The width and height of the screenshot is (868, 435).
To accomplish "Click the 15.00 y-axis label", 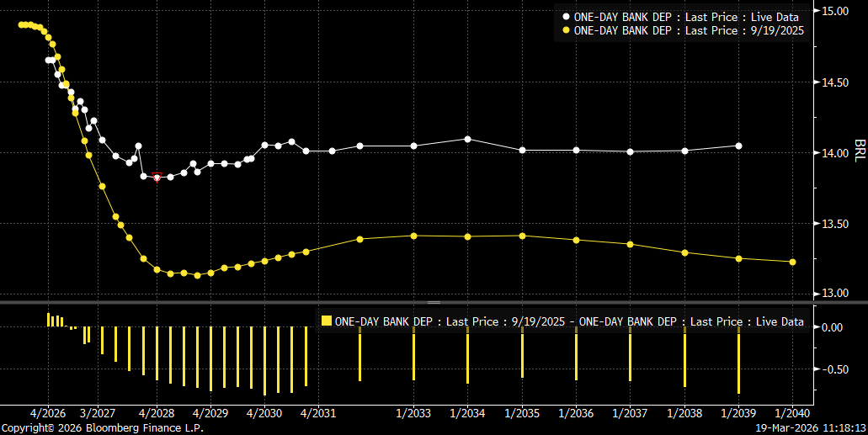I will click(x=835, y=11).
